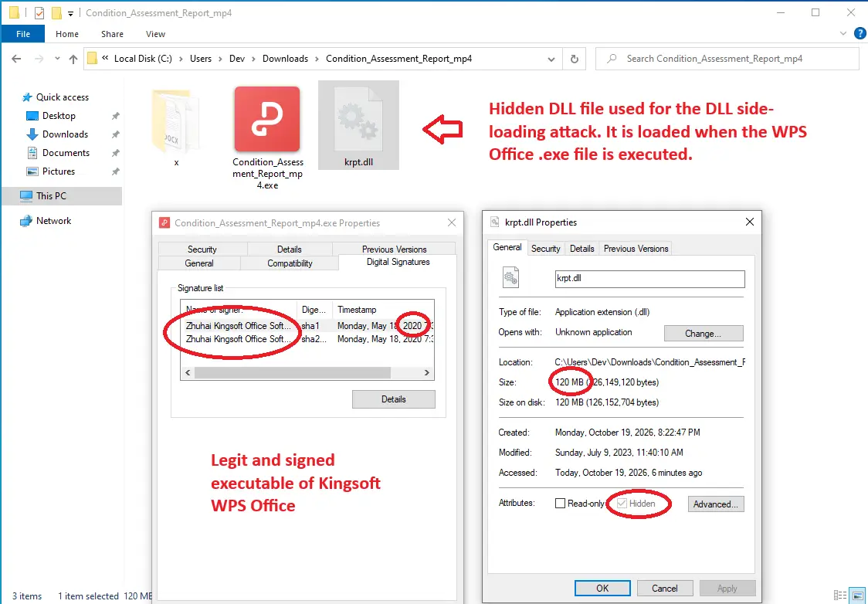This screenshot has width=868, height=604.
Task: Open Pictures in the sidebar
Action: pos(51,171)
